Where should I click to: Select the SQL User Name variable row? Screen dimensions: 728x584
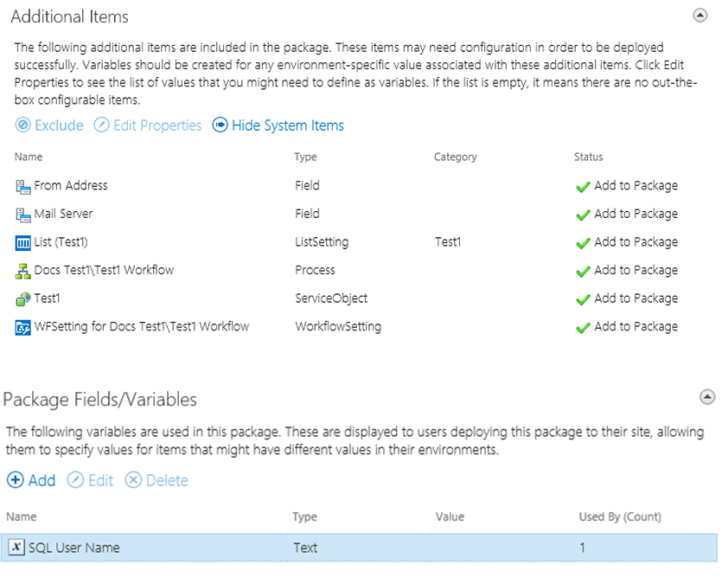[359, 548]
